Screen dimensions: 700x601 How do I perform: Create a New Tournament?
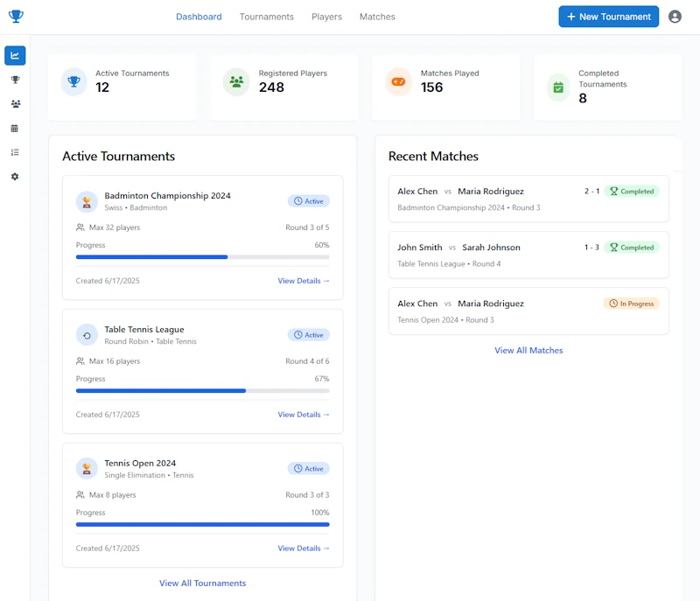(608, 17)
